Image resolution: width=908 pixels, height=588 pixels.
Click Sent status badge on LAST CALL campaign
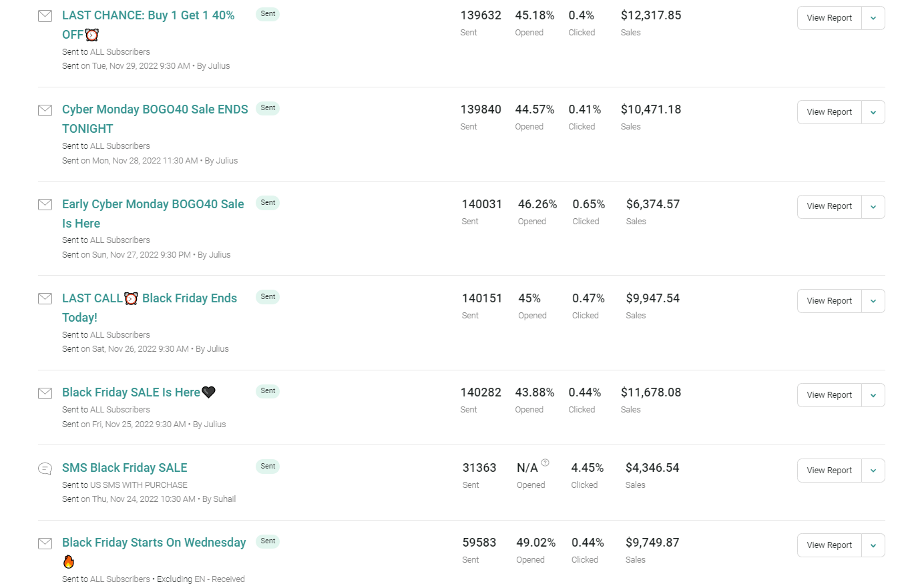tap(268, 296)
